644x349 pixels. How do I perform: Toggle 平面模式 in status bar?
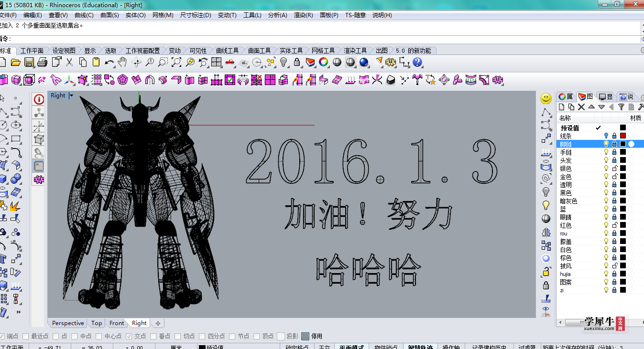351,347
